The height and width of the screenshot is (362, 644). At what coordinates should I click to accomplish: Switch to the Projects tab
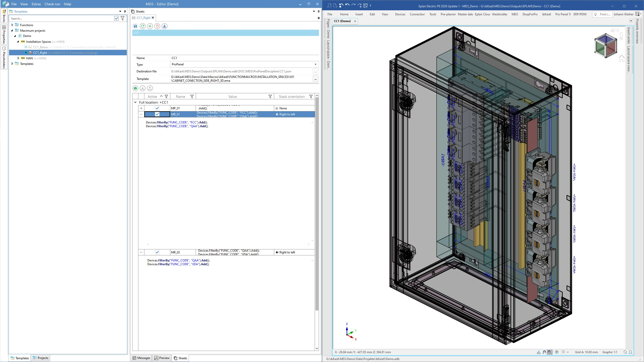41,358
